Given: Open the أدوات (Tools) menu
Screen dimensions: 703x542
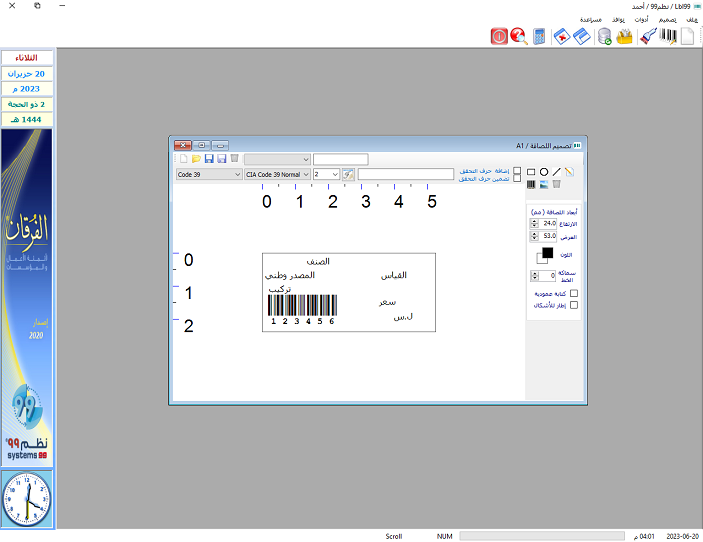Looking at the screenshot, I should click(641, 19).
